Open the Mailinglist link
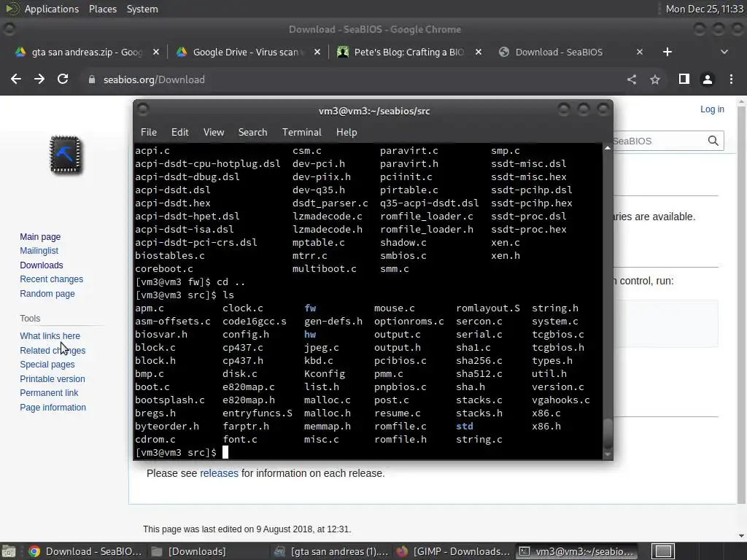This screenshot has height=560, width=747. click(x=39, y=251)
